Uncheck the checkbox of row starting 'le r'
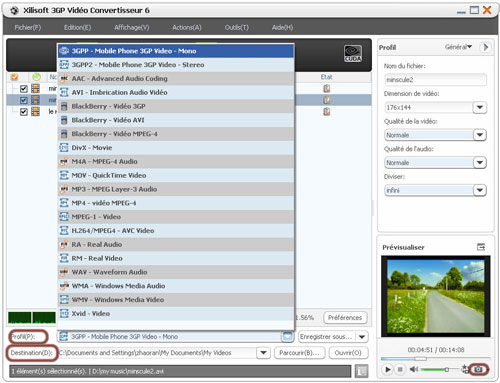 (x=24, y=112)
